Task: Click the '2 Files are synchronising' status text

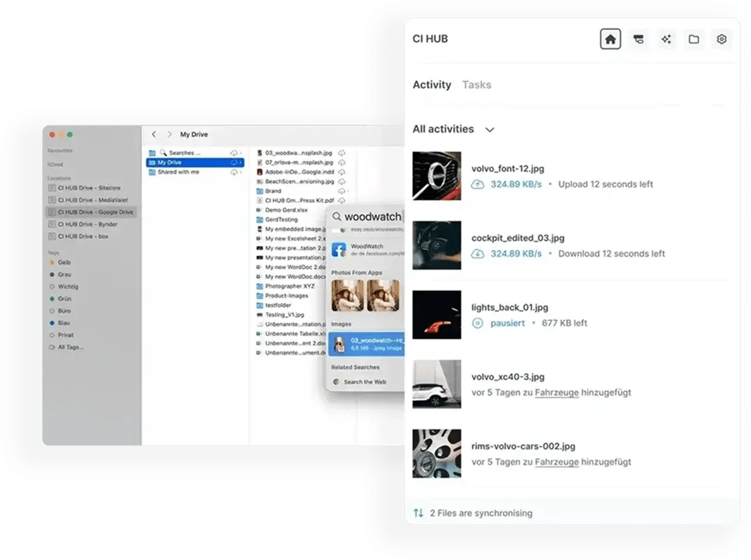Action: (481, 513)
